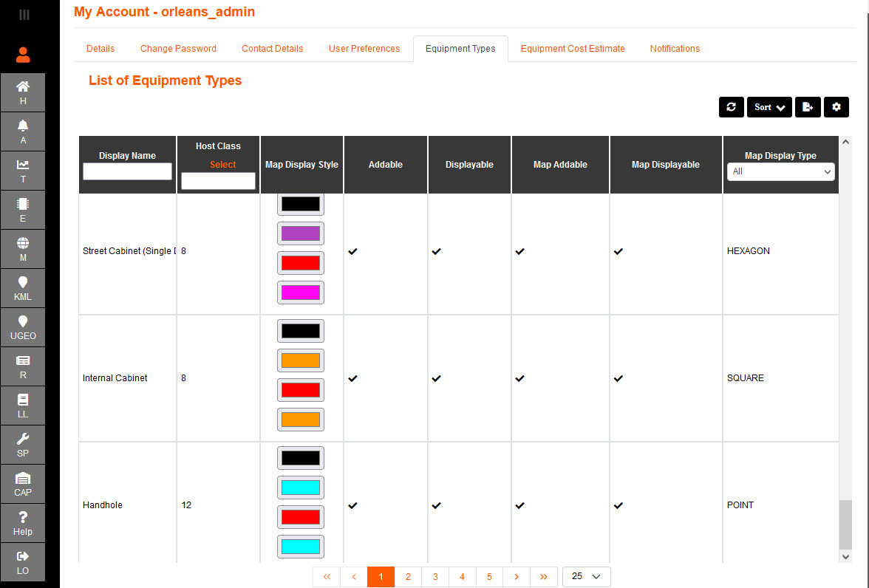Open table settings gear icon
The image size is (869, 588).
point(836,107)
